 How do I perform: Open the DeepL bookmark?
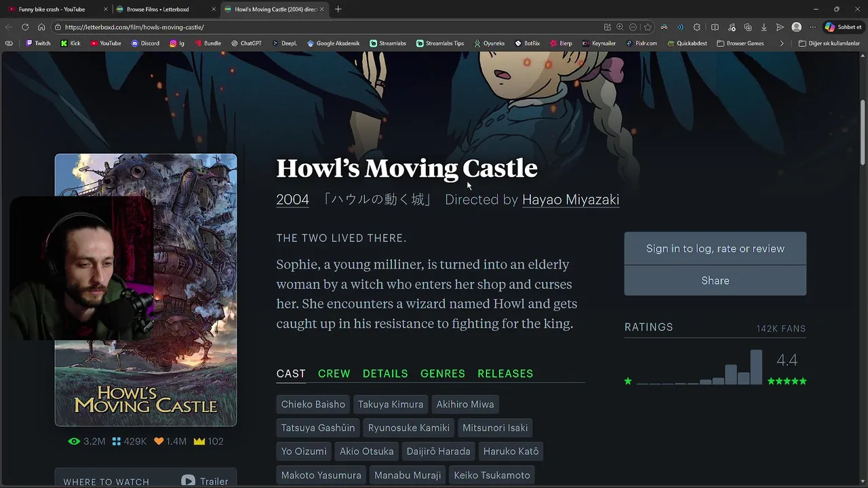[285, 43]
